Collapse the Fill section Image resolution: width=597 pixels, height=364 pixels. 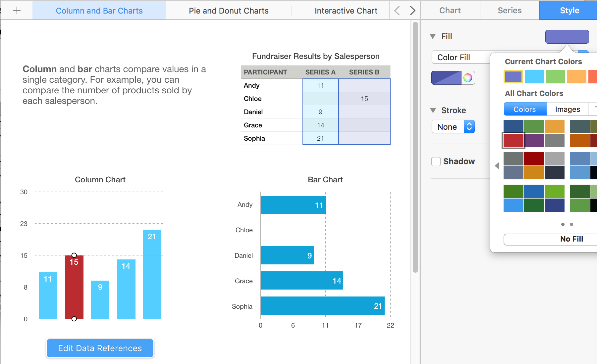click(x=433, y=36)
